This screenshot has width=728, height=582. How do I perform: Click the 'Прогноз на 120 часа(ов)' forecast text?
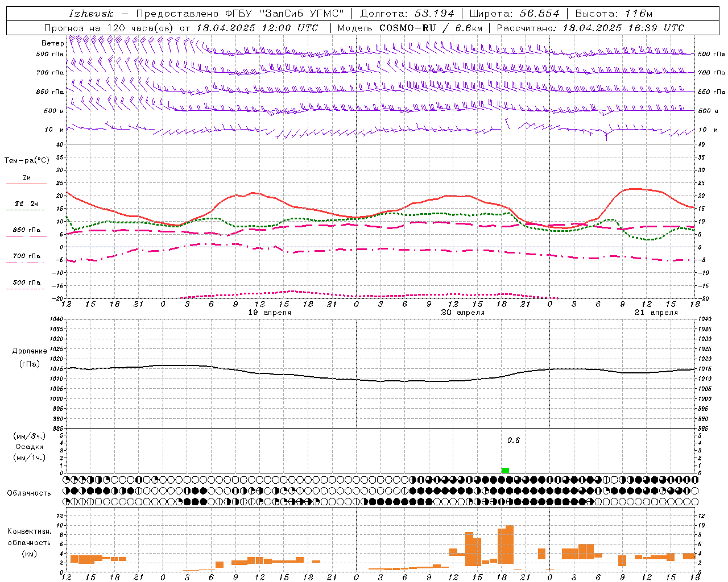[x=110, y=28]
